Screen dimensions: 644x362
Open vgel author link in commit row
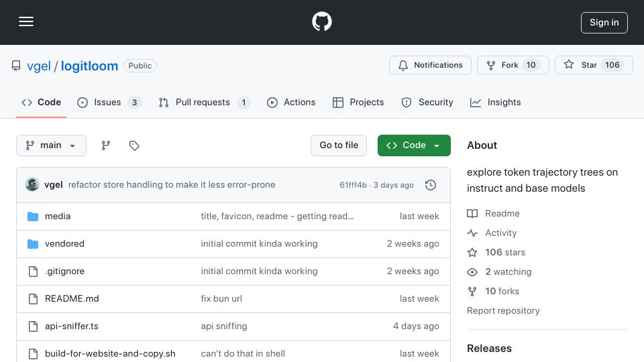pyautogui.click(x=54, y=185)
